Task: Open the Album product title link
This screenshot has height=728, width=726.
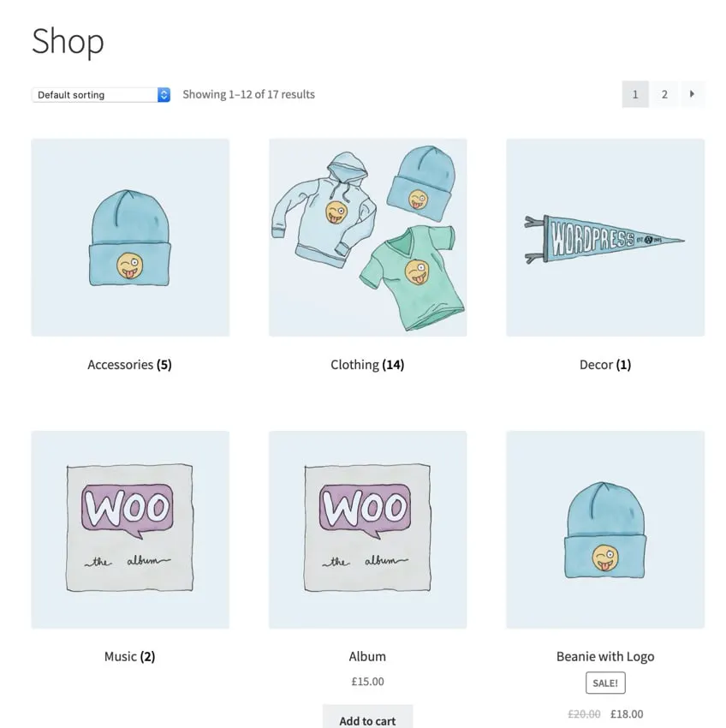Action: tap(367, 657)
